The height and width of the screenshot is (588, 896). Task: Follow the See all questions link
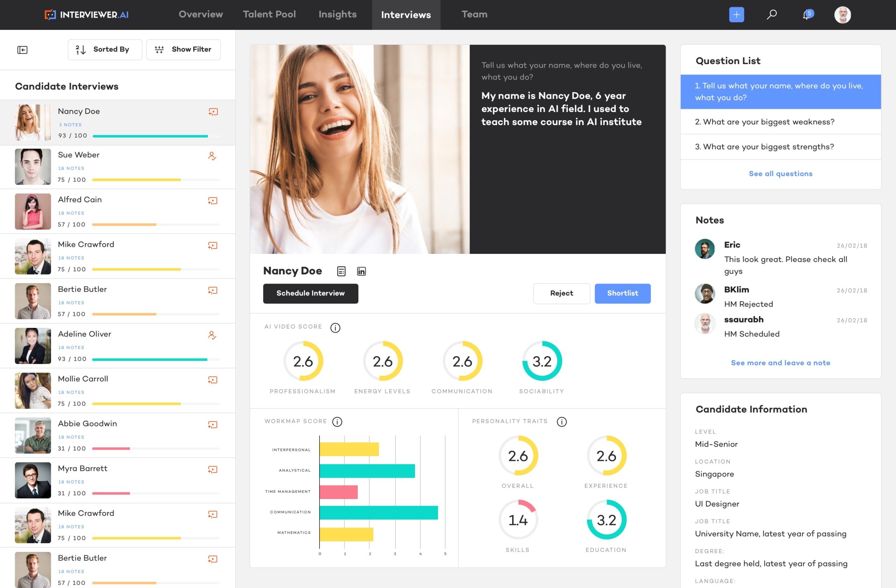pyautogui.click(x=780, y=174)
